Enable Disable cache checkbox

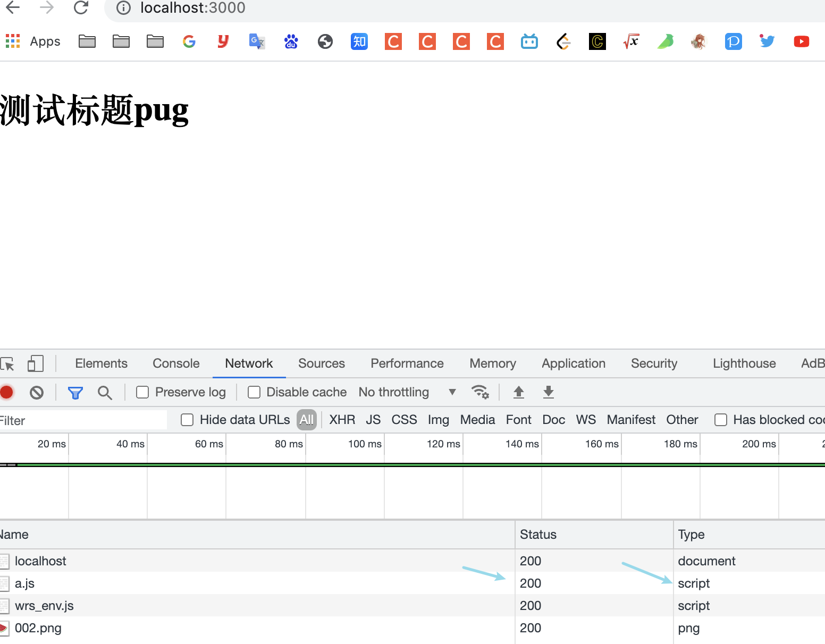(254, 392)
